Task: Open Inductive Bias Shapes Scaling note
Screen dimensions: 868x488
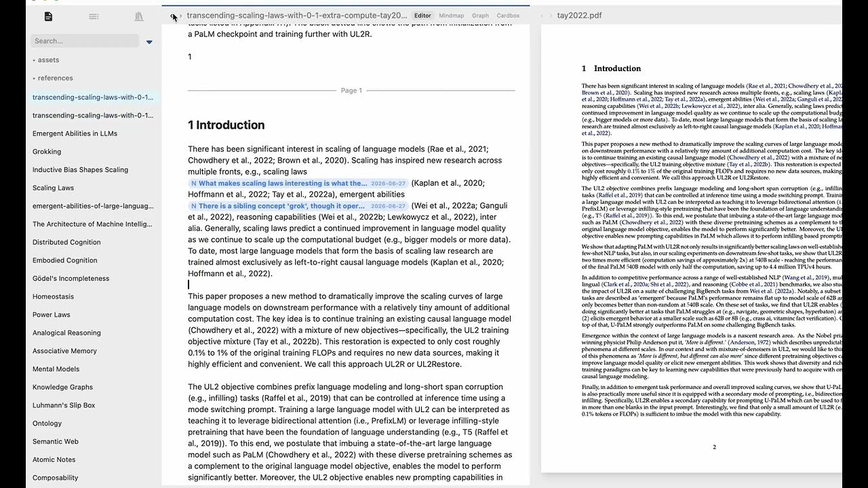Action: tap(80, 169)
